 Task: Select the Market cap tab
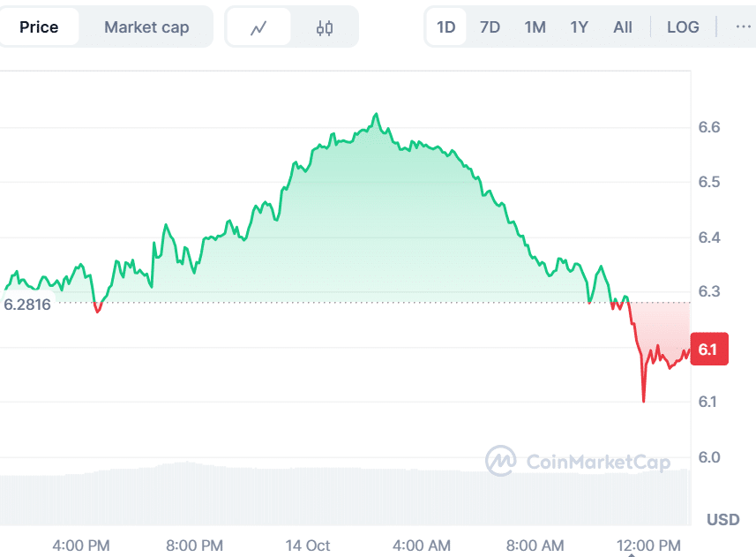(146, 27)
